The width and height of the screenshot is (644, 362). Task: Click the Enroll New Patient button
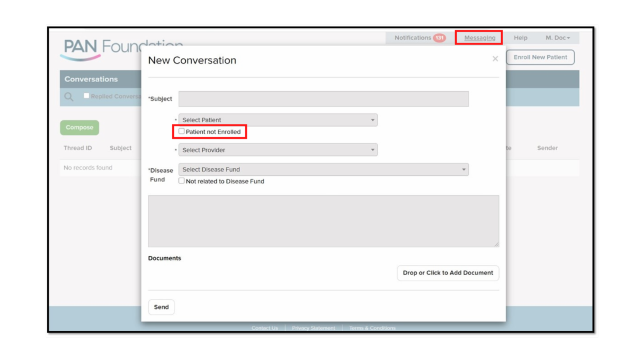(x=540, y=57)
